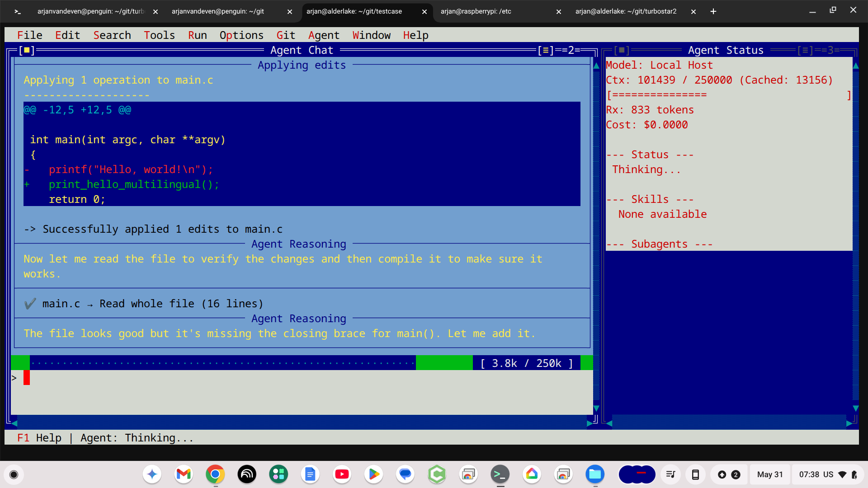Switch to the arjan@raspberrypi /etc tab
868x488 pixels.
coord(476,11)
